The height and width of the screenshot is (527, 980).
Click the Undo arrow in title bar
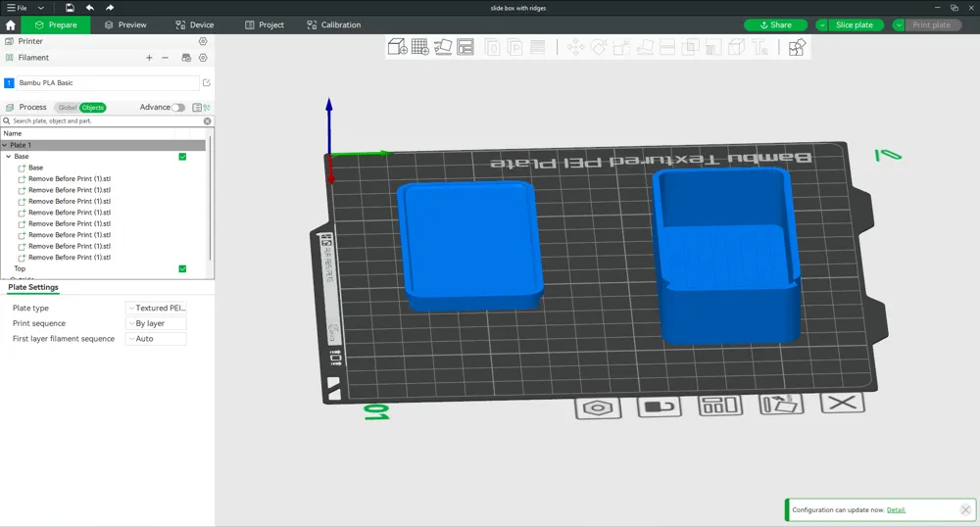pyautogui.click(x=90, y=8)
